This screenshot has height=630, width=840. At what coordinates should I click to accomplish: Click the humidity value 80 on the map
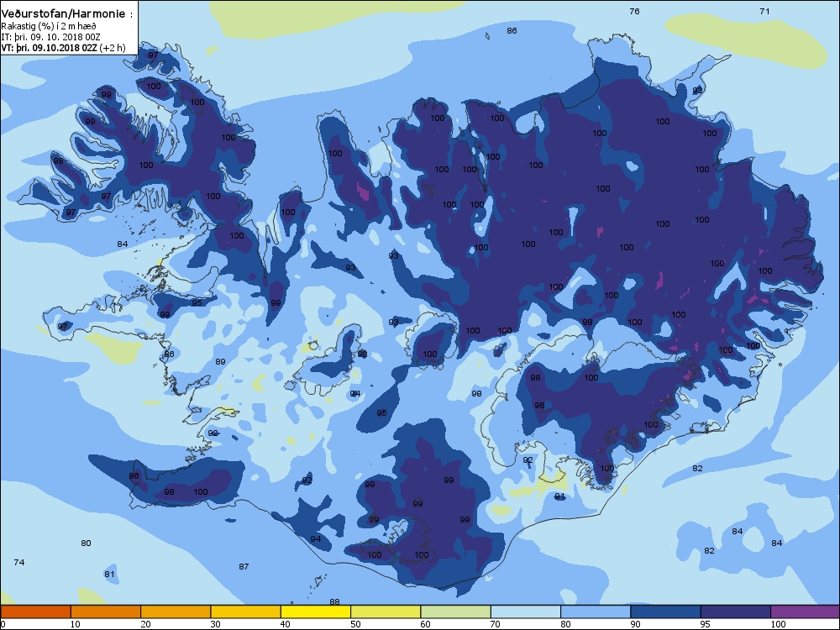(86, 543)
